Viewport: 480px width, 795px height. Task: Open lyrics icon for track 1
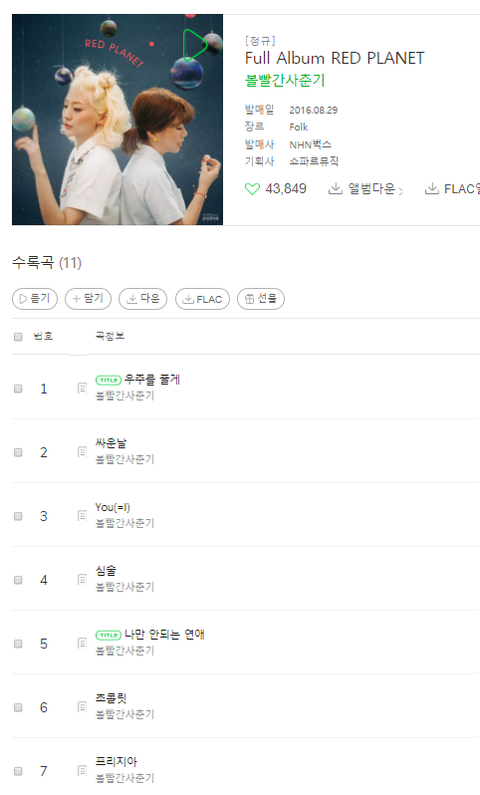click(82, 388)
